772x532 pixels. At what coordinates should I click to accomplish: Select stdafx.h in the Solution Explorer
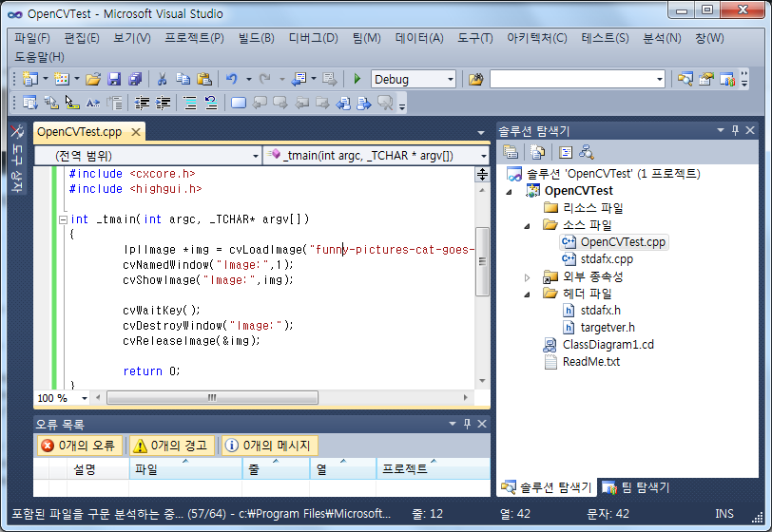click(600, 311)
